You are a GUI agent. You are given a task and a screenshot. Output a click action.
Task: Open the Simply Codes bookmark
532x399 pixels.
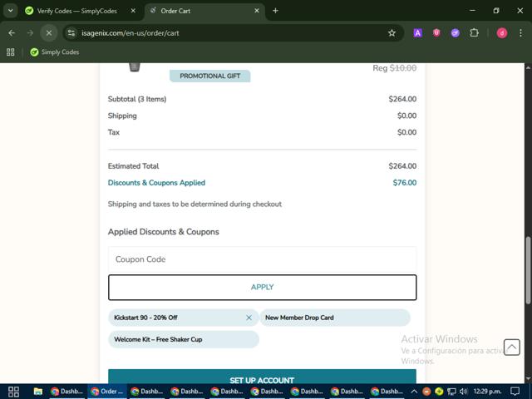55,52
